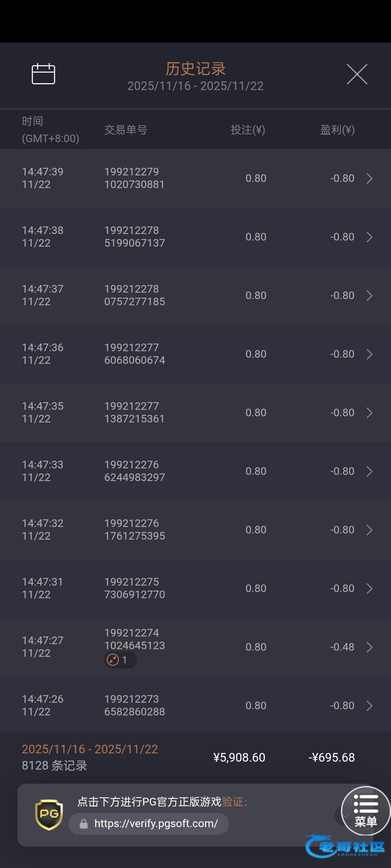This screenshot has width=391, height=868.
Task: Click the PG shield logo icon
Action: tap(49, 814)
